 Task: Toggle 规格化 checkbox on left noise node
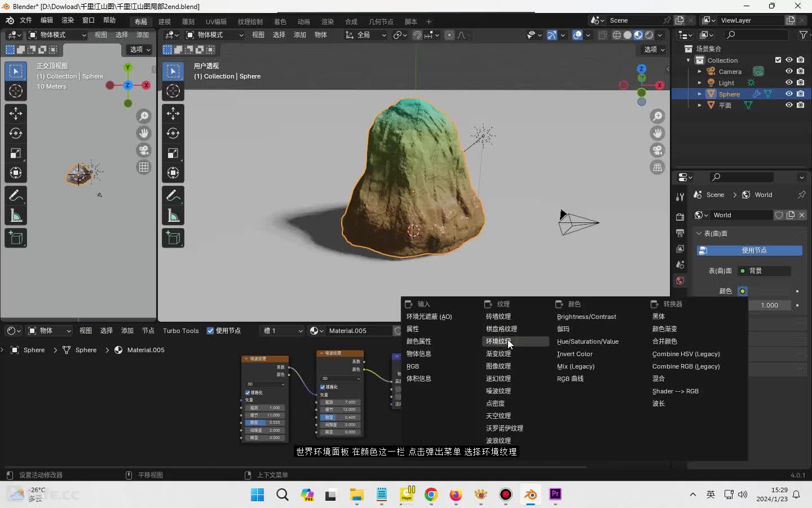pos(248,392)
